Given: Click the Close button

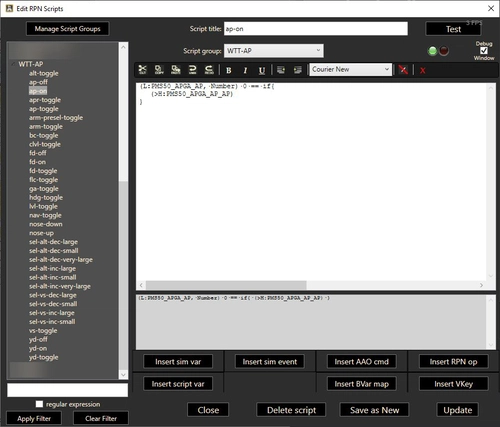Looking at the screenshot, I should pos(208,410).
